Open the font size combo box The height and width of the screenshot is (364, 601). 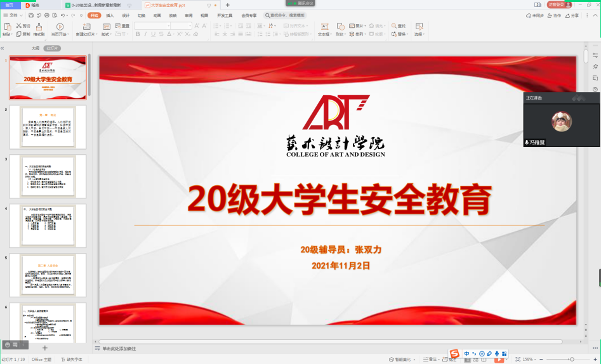pos(181,25)
